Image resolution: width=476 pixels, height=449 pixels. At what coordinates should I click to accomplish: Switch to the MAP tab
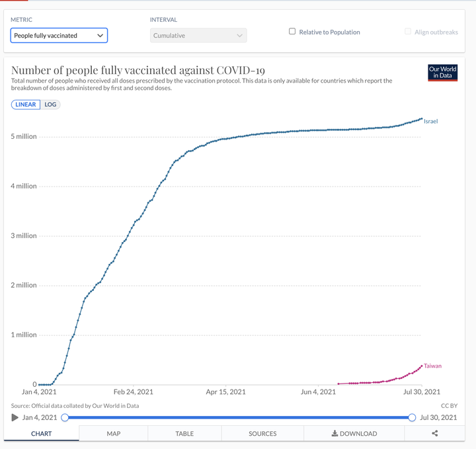pyautogui.click(x=114, y=433)
